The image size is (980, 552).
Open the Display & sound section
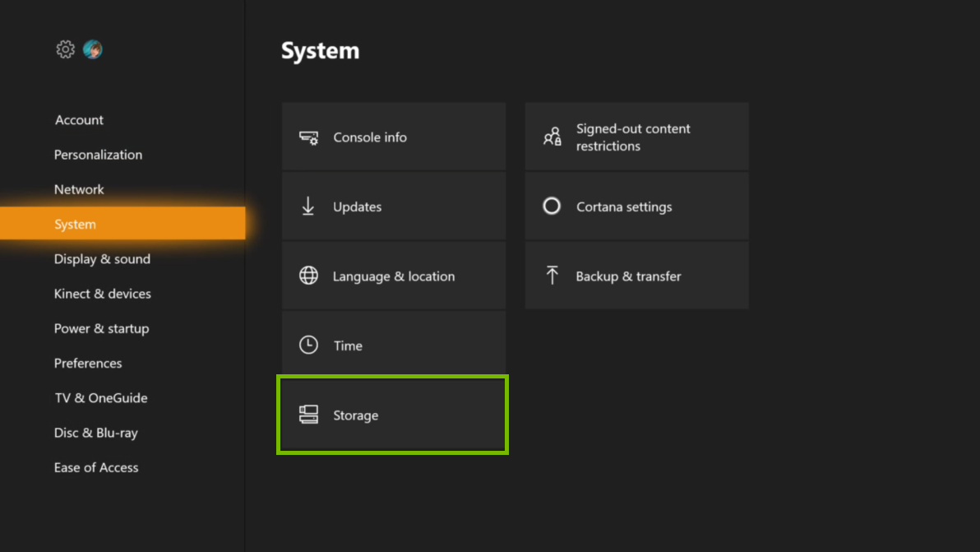pos(102,258)
